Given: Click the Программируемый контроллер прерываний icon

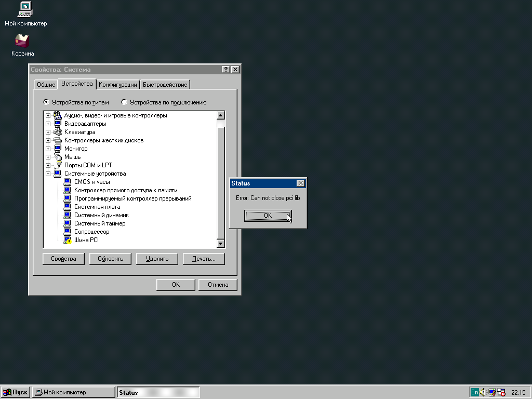Looking at the screenshot, I should click(67, 198).
